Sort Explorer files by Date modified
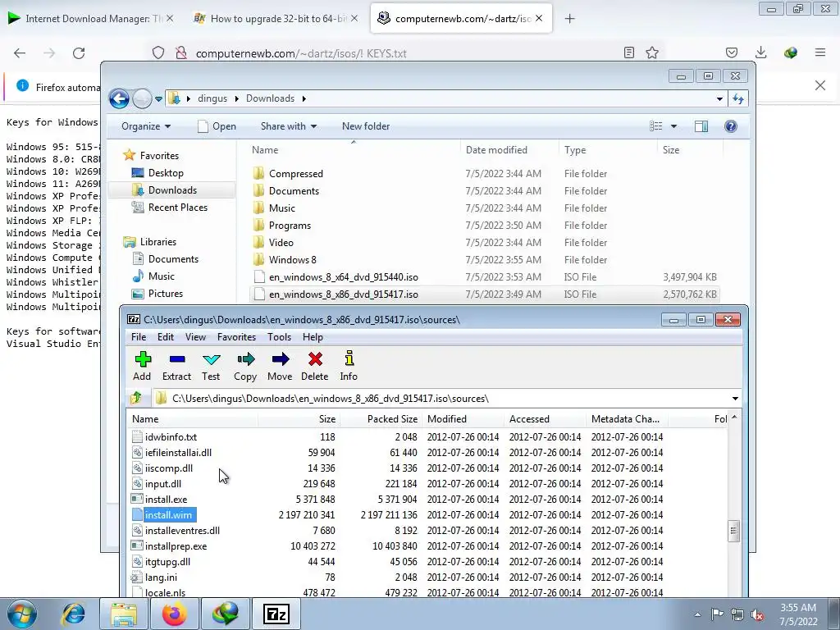 coord(509,150)
